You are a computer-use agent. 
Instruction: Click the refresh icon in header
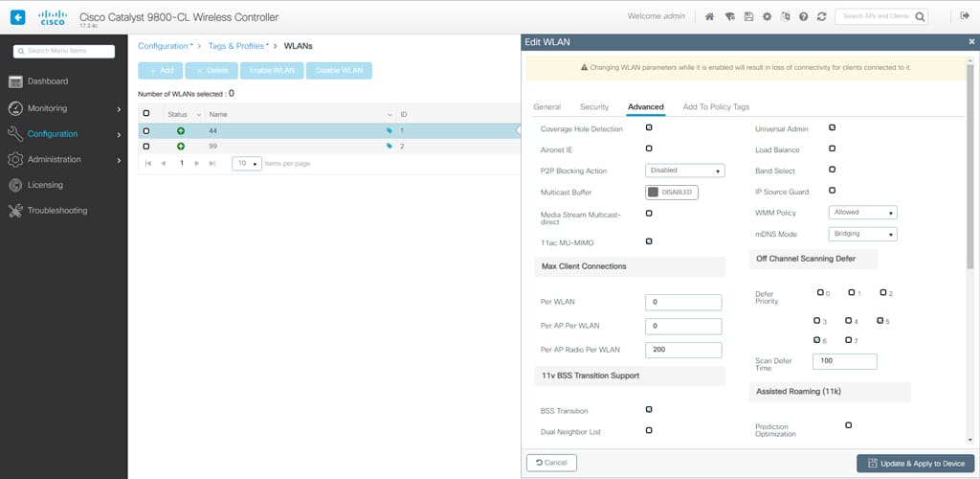click(822, 17)
